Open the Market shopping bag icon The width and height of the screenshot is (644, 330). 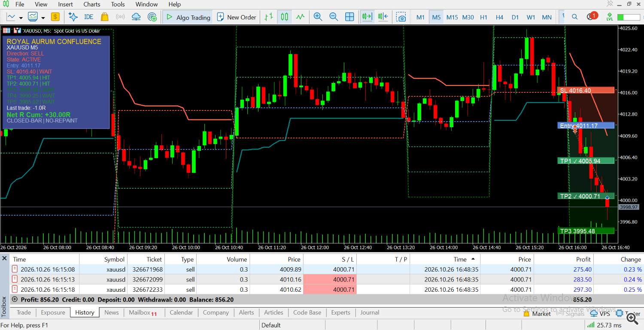pyautogui.click(x=104, y=17)
